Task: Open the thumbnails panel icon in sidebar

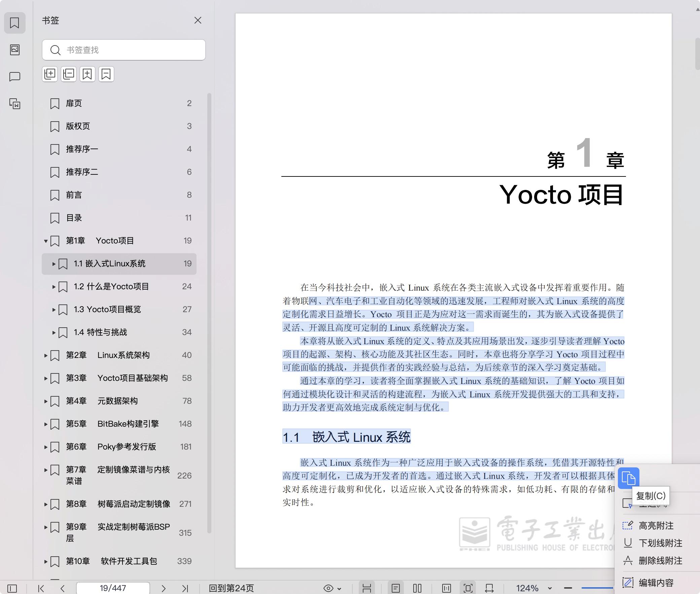Action: coord(15,50)
